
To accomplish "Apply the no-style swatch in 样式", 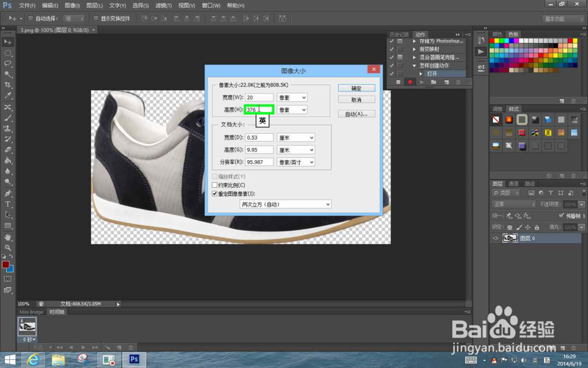I will [x=496, y=120].
